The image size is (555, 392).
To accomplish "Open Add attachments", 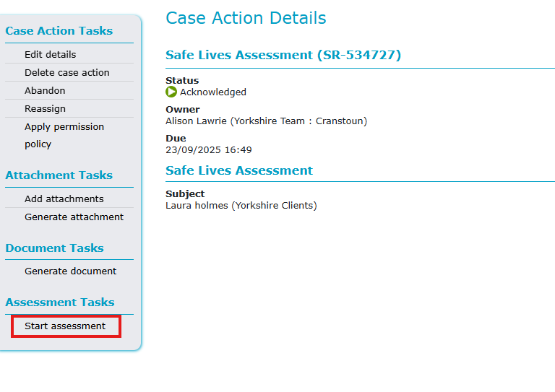I will (64, 199).
